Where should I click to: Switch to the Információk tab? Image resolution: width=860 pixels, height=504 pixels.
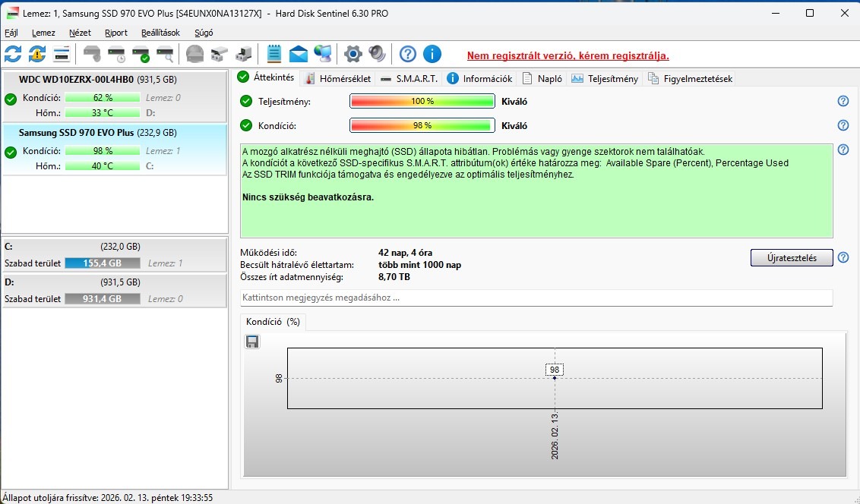coord(480,79)
